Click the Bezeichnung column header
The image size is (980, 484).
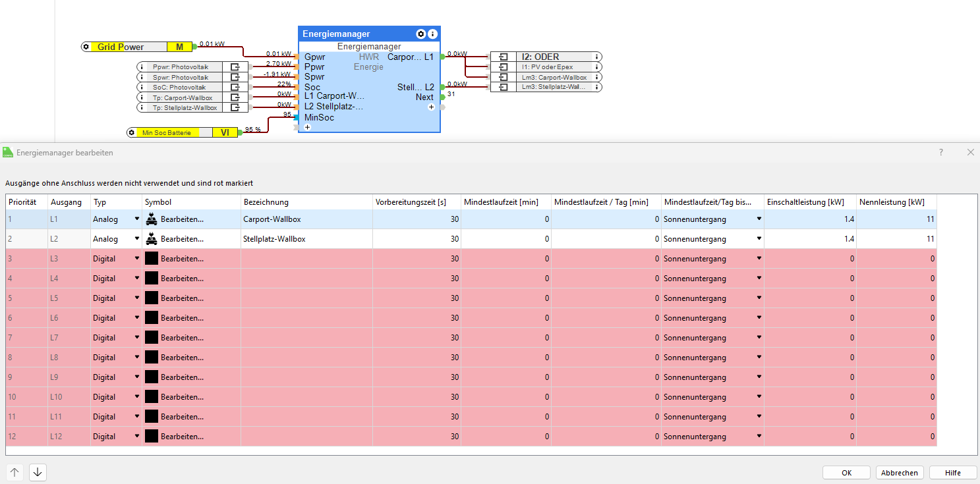click(306, 202)
